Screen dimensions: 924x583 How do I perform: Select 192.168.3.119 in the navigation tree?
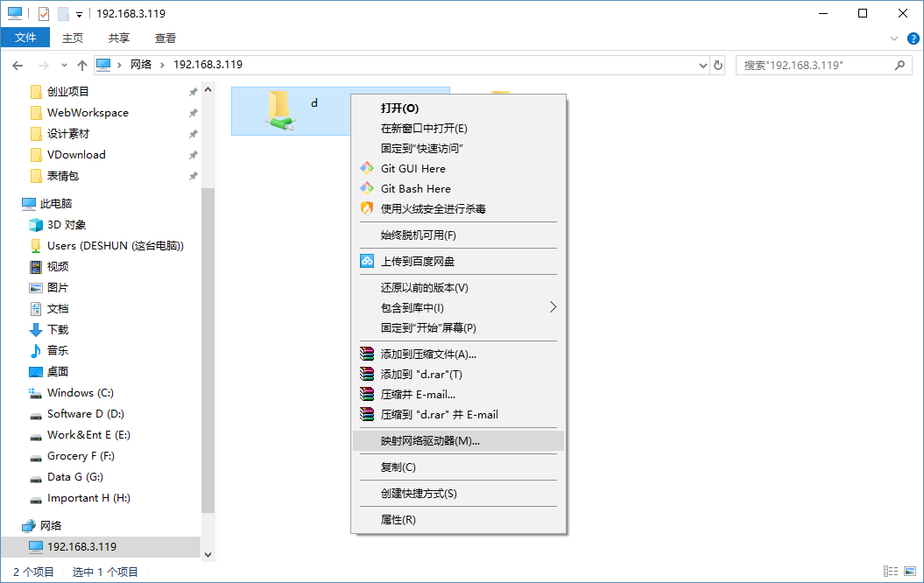(x=101, y=546)
